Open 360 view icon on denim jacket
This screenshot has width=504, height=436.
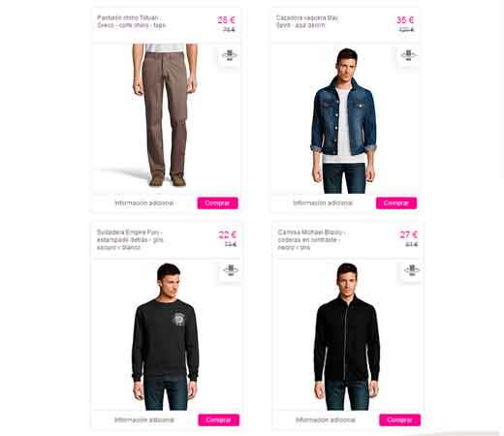408,55
